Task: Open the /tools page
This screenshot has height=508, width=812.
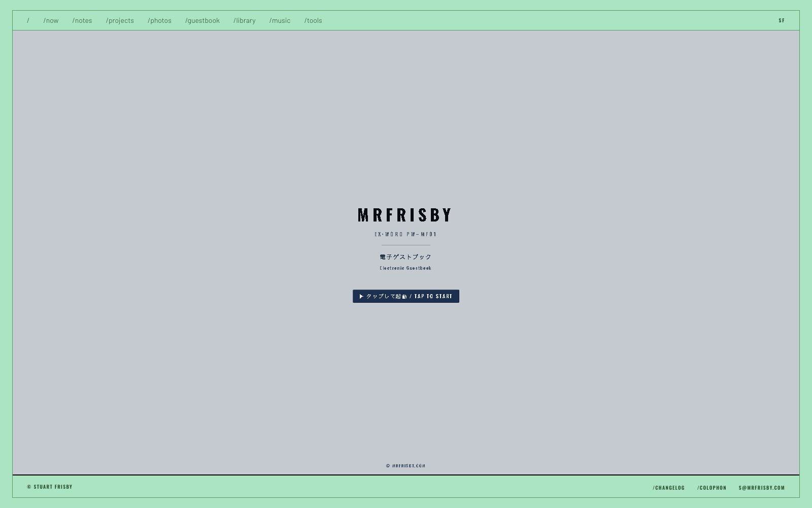Action: 313,21
